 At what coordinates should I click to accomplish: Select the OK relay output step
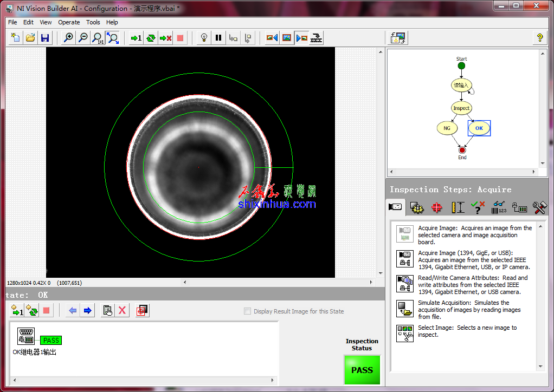click(x=27, y=336)
